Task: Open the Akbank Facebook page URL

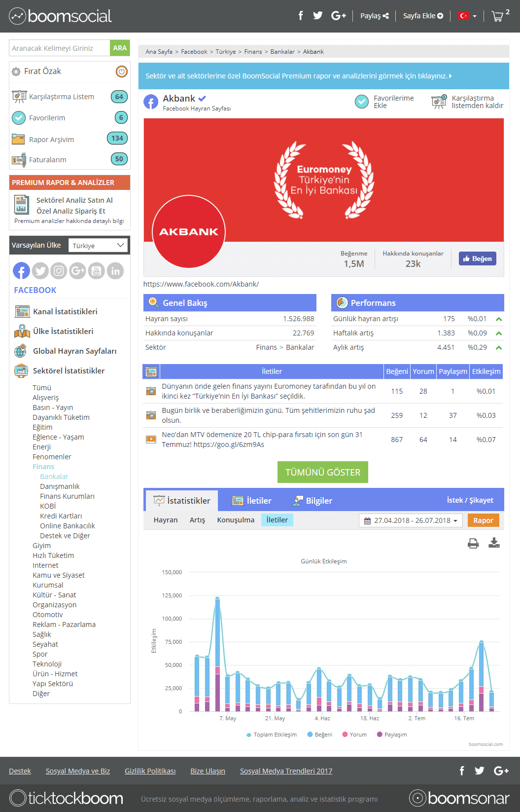Action: pos(201,284)
